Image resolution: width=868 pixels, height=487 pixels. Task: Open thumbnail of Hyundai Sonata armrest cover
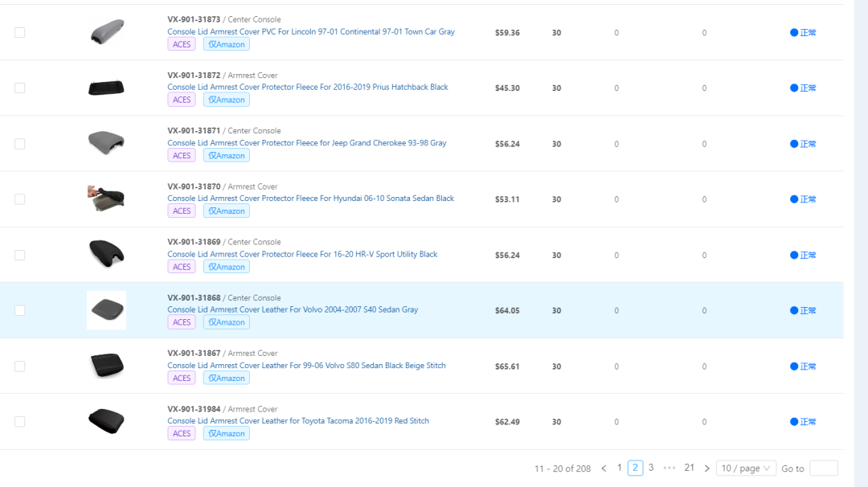[106, 198]
